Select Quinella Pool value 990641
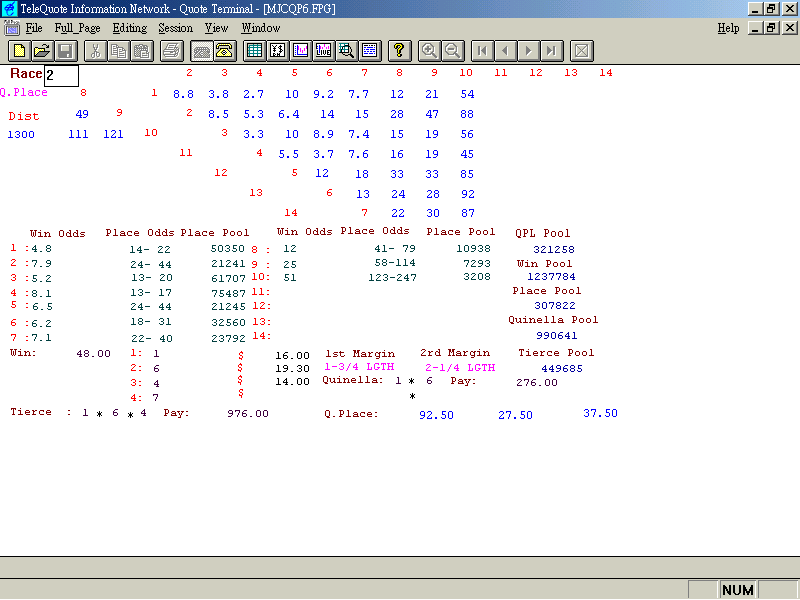This screenshot has height=600, width=800. 557,336
